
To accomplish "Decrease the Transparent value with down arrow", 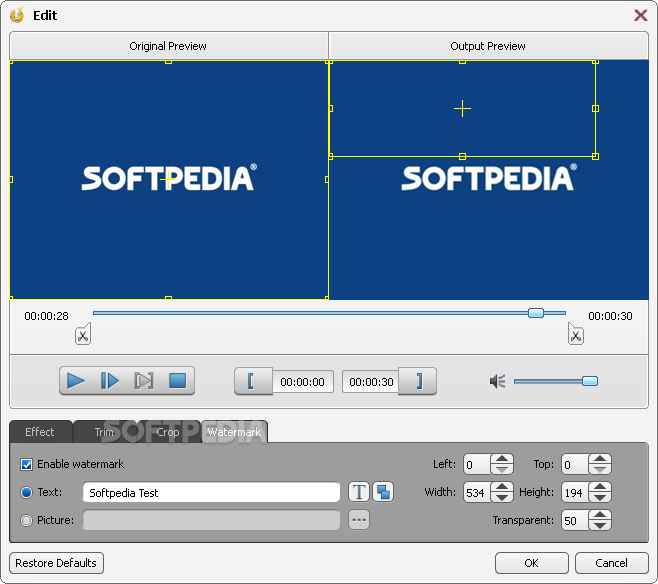I will pos(600,525).
